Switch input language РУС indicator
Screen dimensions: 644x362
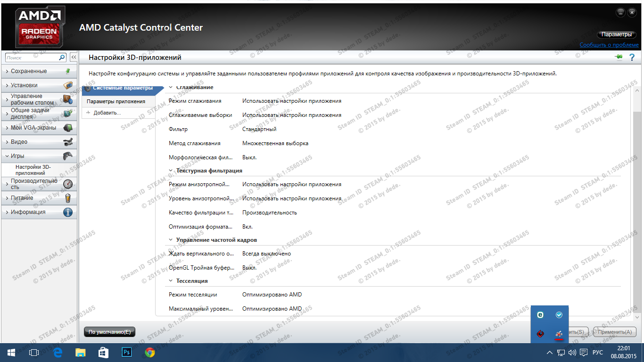(x=598, y=353)
